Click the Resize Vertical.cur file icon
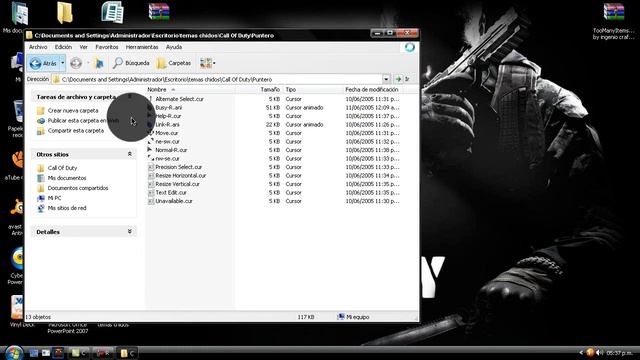The height and width of the screenshot is (360, 640). pos(151,184)
